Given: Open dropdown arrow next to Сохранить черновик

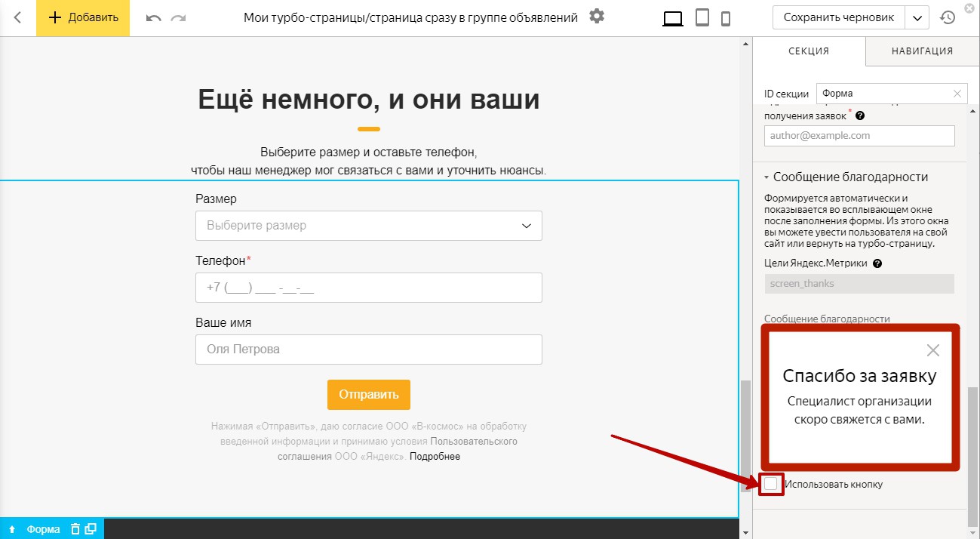Looking at the screenshot, I should (x=917, y=17).
